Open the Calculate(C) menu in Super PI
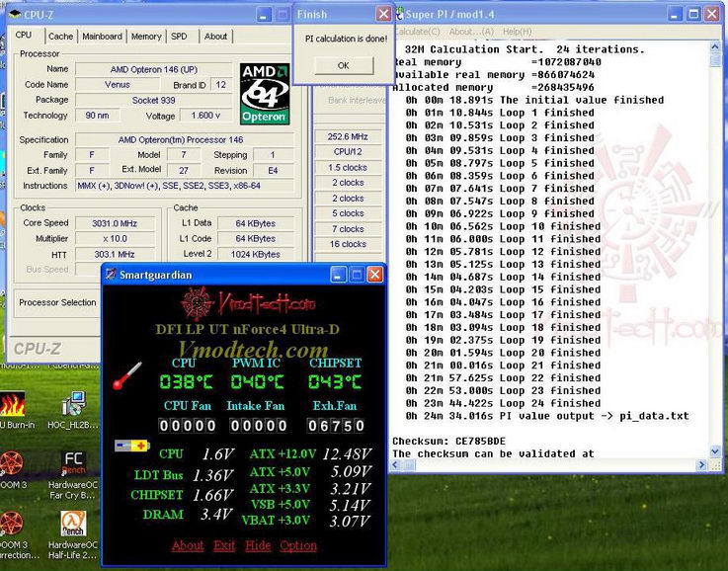This screenshot has width=728, height=571. (x=418, y=32)
